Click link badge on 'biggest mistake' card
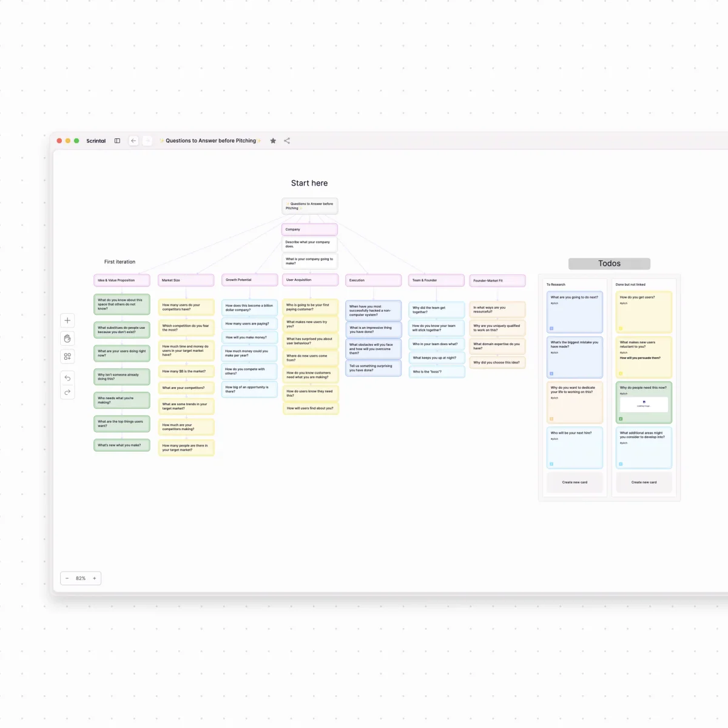The width and height of the screenshot is (728, 728). pos(551,374)
